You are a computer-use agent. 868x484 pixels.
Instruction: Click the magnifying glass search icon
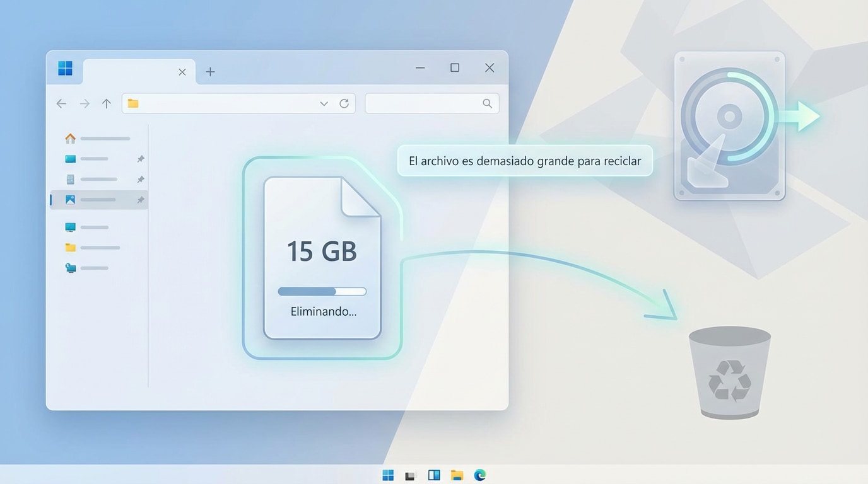(x=486, y=103)
